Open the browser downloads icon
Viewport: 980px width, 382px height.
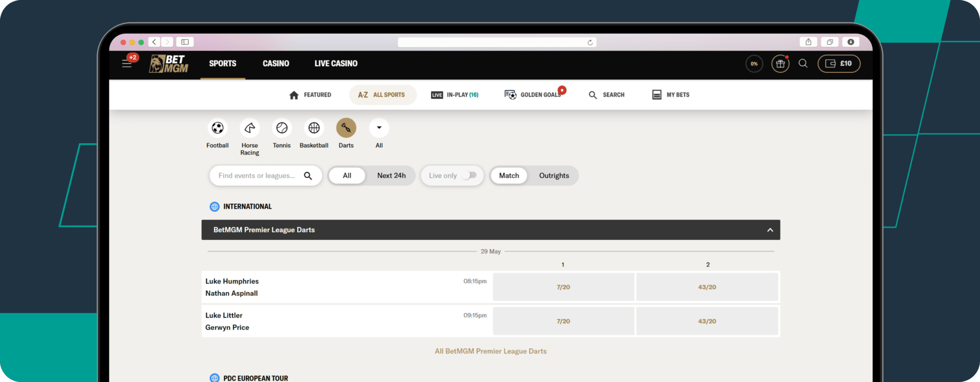tap(850, 42)
